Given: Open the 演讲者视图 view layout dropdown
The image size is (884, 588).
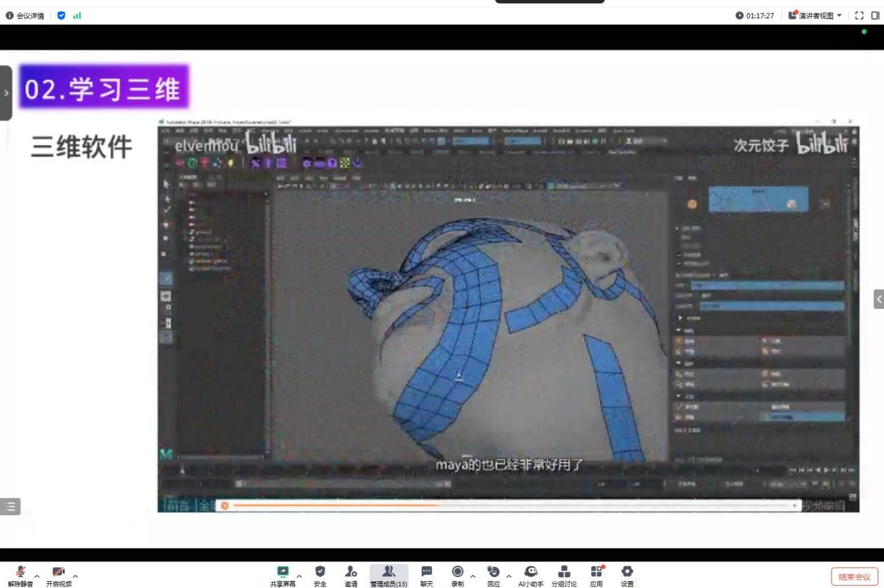Looking at the screenshot, I should (x=815, y=16).
